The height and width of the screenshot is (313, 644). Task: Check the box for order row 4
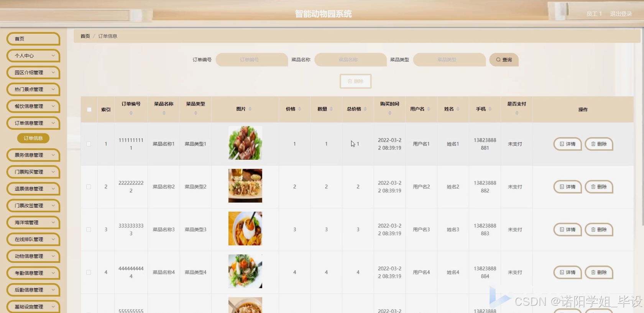coord(89,272)
